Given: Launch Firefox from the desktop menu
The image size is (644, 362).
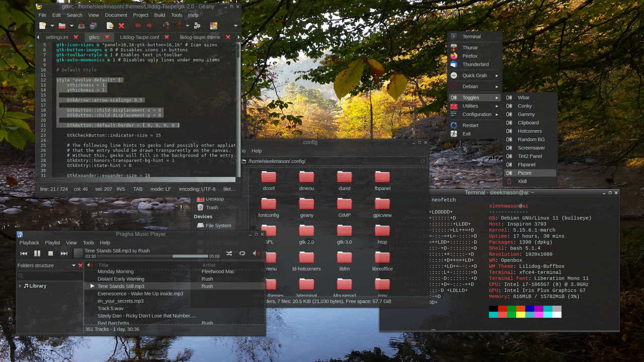Looking at the screenshot, I should coord(475,56).
